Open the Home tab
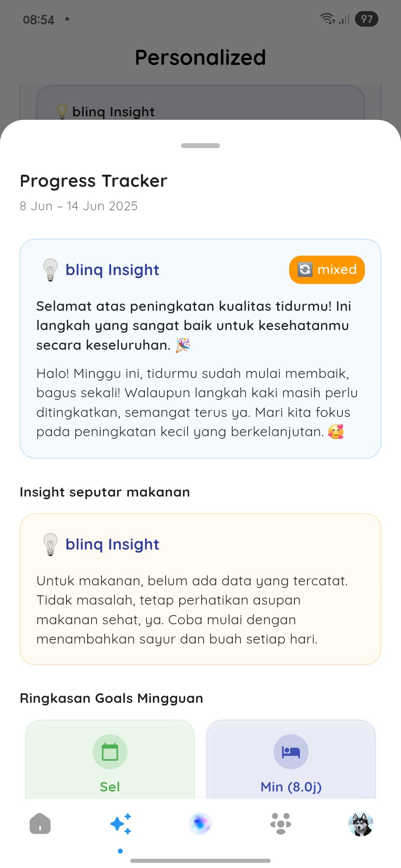Viewport: 401px width, 868px height. click(40, 823)
